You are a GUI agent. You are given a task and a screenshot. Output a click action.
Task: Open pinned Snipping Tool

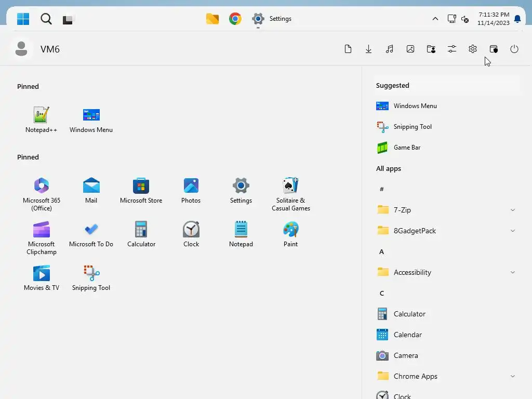(91, 278)
